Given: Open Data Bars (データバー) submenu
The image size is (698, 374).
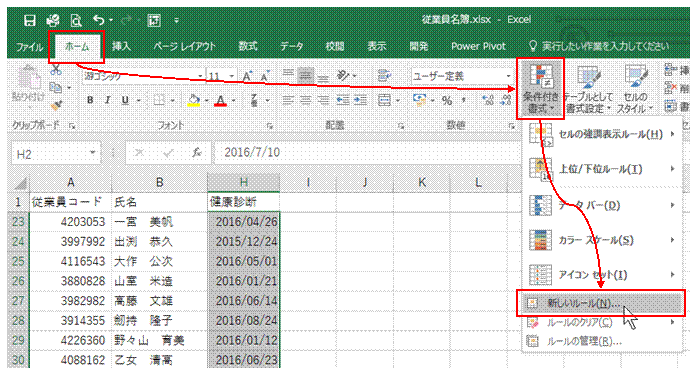Looking at the screenshot, I should coord(602,205).
